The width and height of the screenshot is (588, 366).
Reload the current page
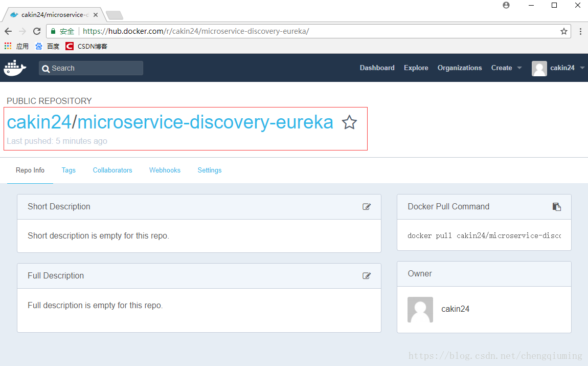click(x=37, y=31)
